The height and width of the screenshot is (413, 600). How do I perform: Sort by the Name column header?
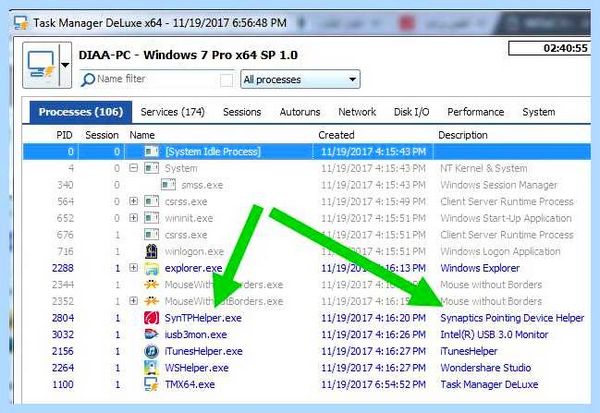pyautogui.click(x=142, y=135)
